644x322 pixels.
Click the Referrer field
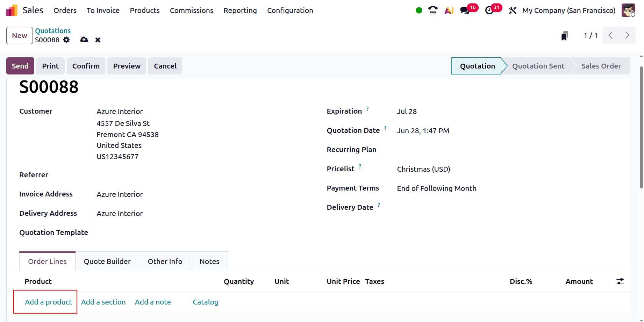click(x=202, y=175)
